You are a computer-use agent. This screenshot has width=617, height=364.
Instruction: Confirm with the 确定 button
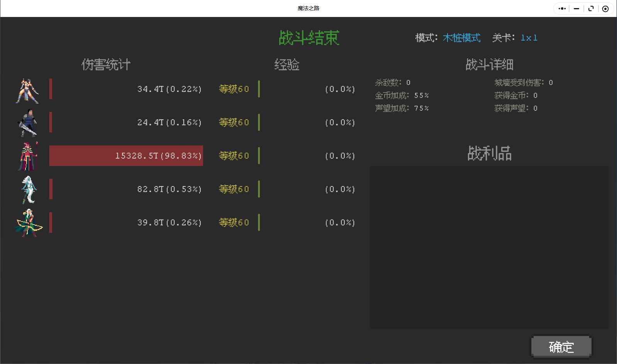click(561, 347)
